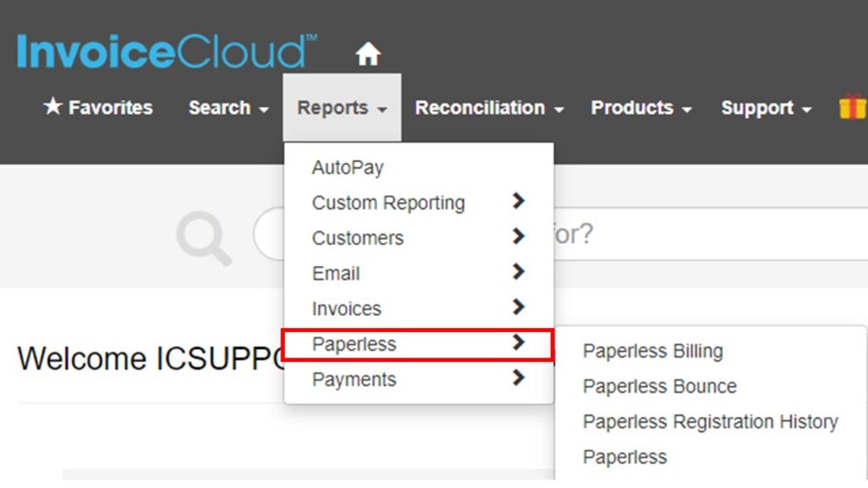Collapse the Reports dropdown menu
Screen dimensions: 868x488
pyautogui.click(x=342, y=108)
